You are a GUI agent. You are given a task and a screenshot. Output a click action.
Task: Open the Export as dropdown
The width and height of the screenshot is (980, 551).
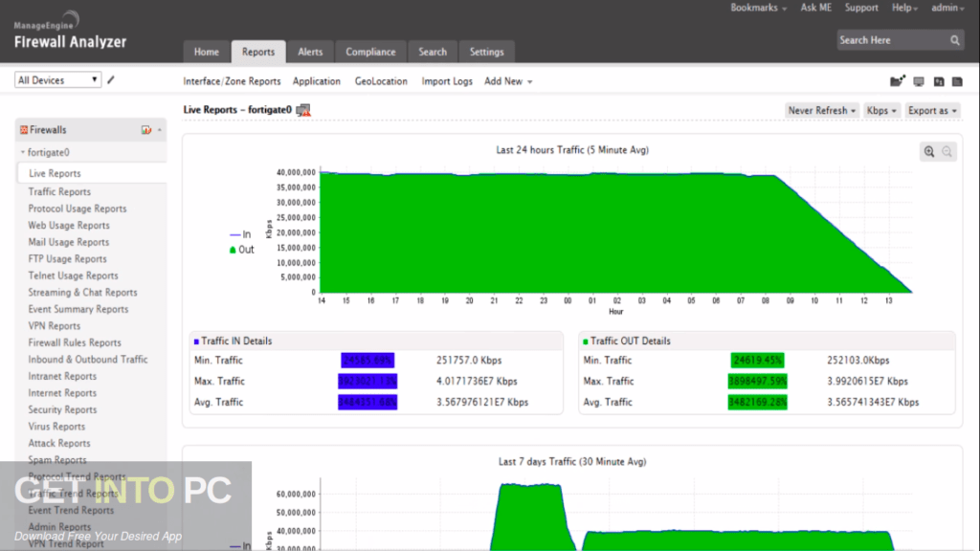point(932,110)
